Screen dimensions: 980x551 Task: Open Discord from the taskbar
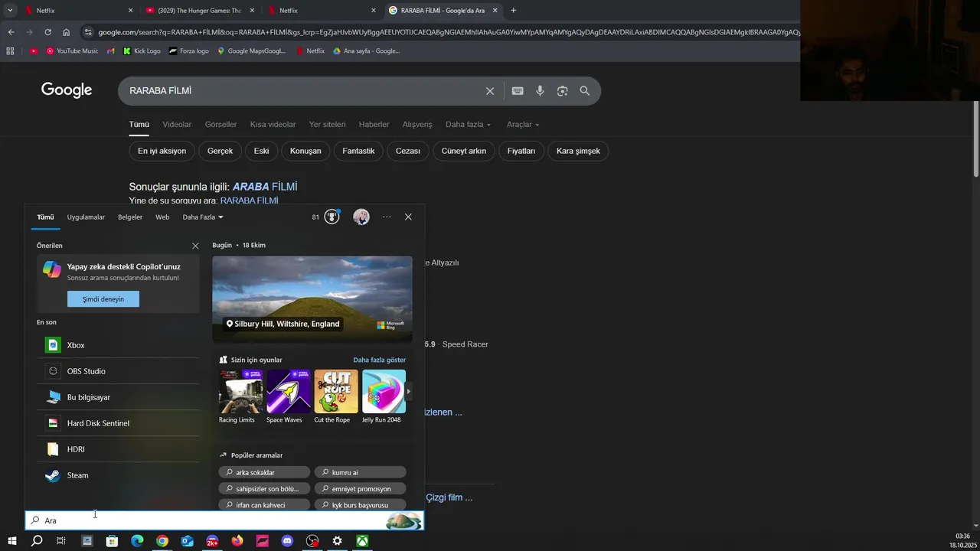pos(287,541)
